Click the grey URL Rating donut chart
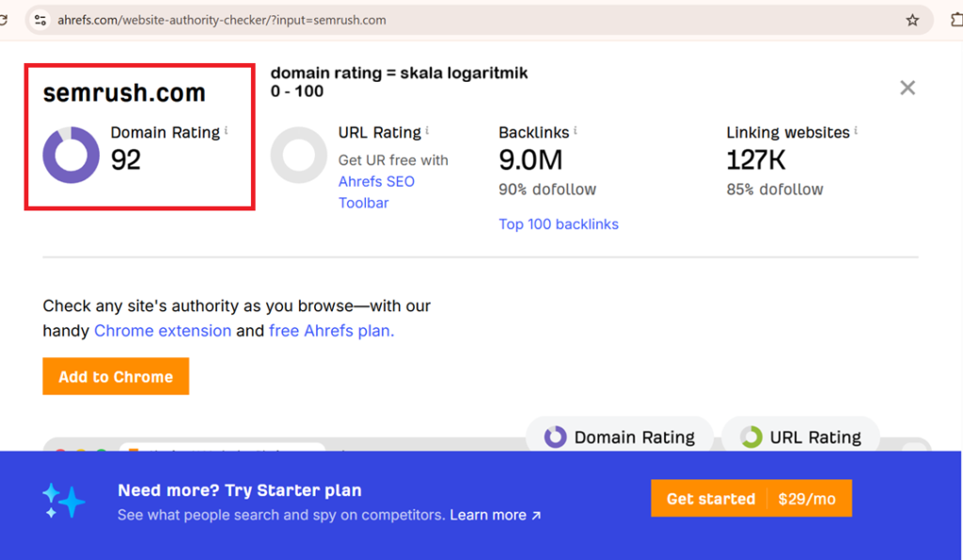Image resolution: width=963 pixels, height=560 pixels. click(x=298, y=155)
